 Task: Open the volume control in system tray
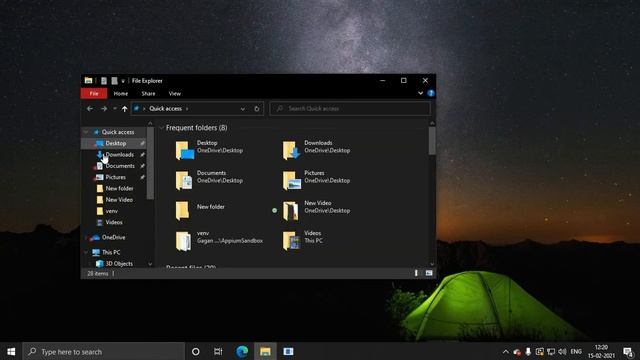562,351
